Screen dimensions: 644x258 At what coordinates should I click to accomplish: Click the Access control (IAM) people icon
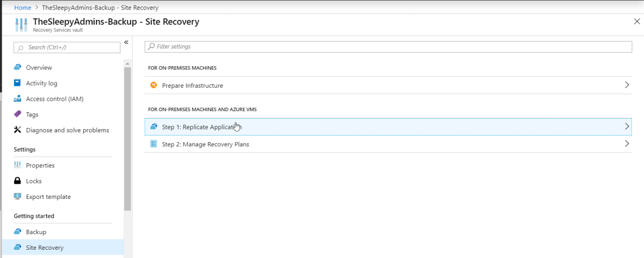point(18,99)
